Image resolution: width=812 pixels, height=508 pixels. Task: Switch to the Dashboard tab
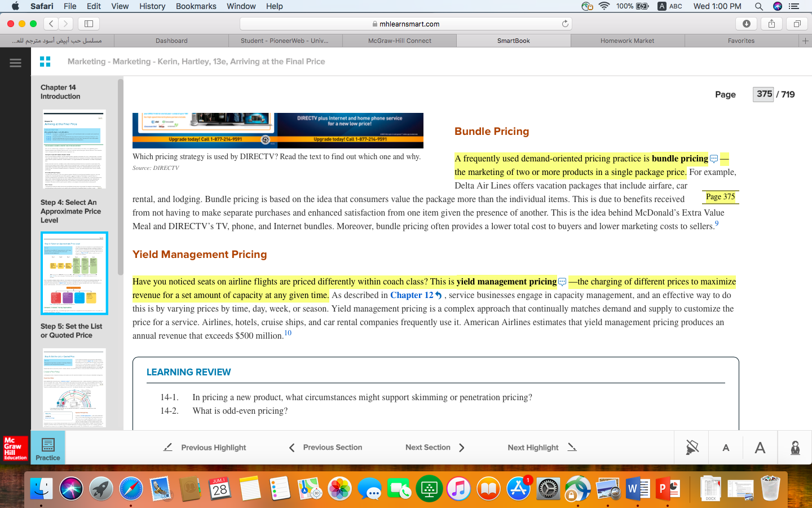coord(171,41)
